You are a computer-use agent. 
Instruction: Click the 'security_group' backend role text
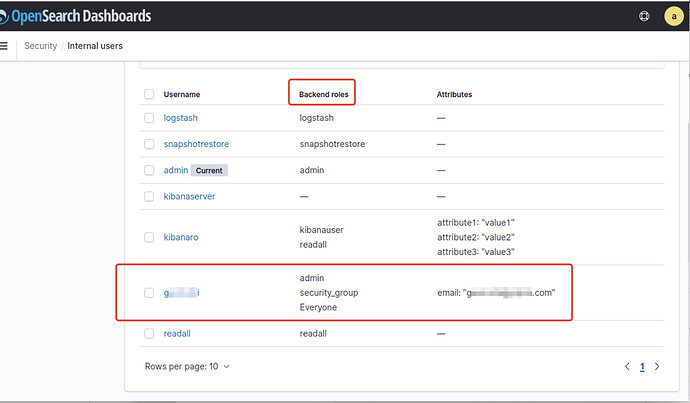click(x=329, y=293)
